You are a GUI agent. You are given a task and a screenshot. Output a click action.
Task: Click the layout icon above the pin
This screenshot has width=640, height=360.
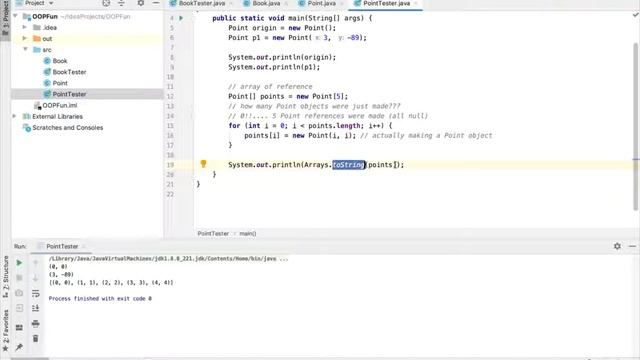click(19, 327)
